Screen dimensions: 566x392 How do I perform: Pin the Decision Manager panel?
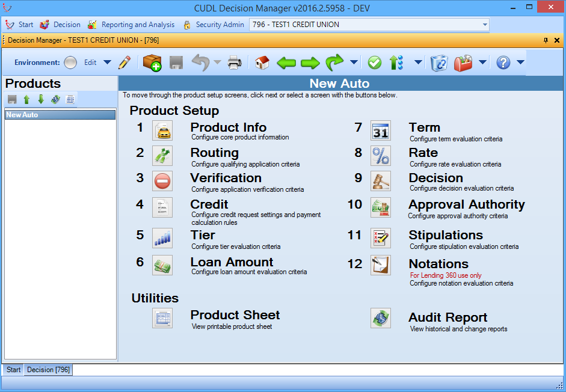pos(546,40)
